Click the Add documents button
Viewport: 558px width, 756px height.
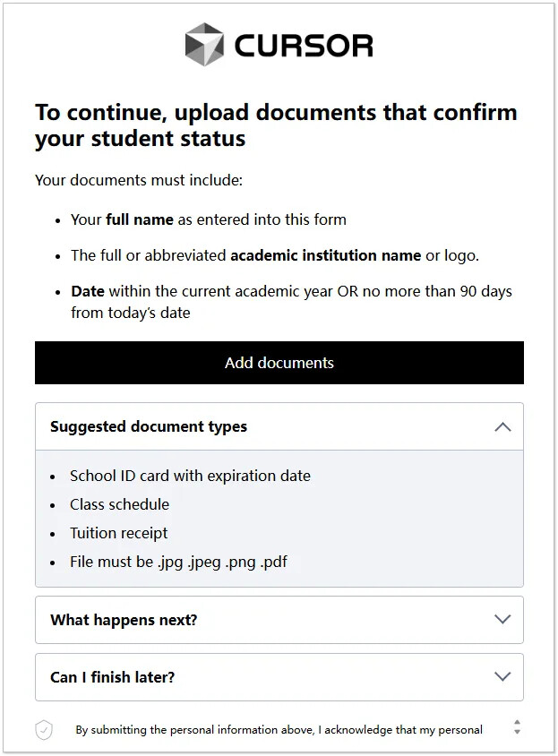click(x=279, y=363)
